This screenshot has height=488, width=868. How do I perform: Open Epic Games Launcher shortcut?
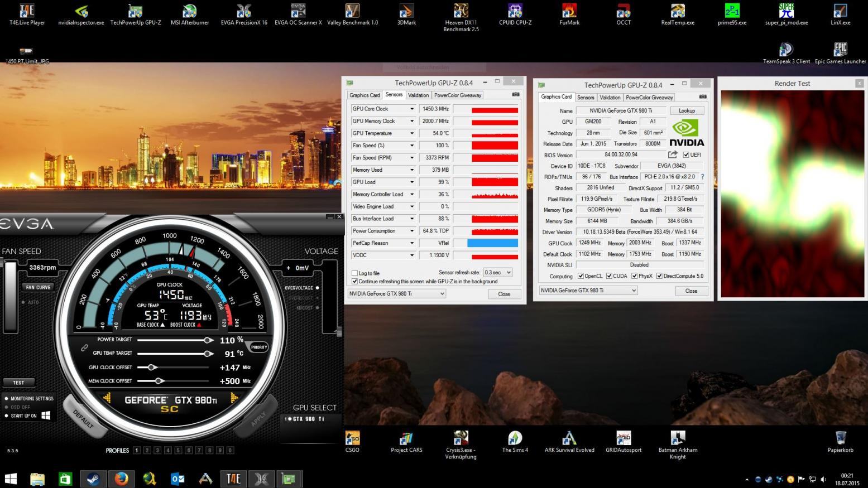point(840,54)
